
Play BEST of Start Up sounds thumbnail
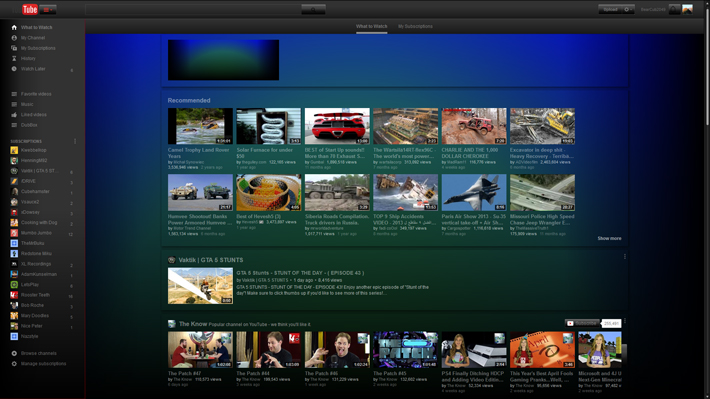coord(337,126)
